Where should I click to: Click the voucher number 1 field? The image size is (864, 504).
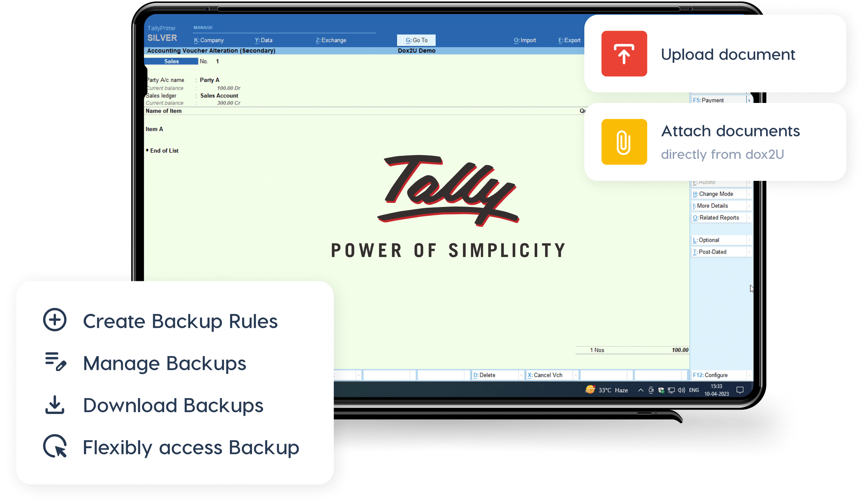(217, 61)
